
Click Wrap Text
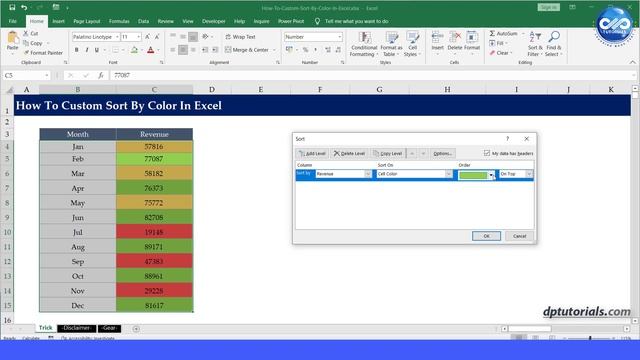point(240,37)
